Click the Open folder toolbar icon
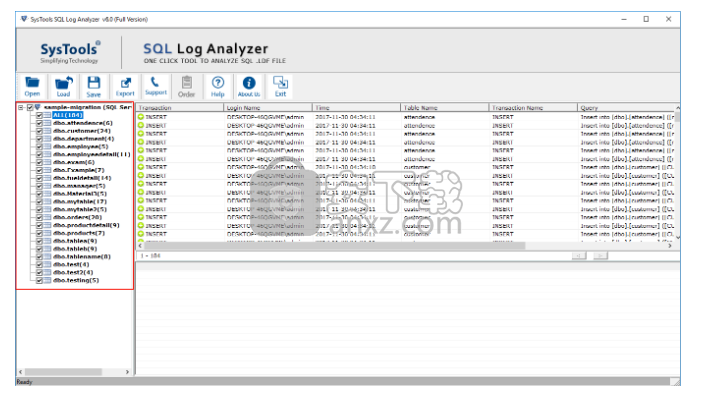Screen dimensions: 716x396 (x=32, y=83)
